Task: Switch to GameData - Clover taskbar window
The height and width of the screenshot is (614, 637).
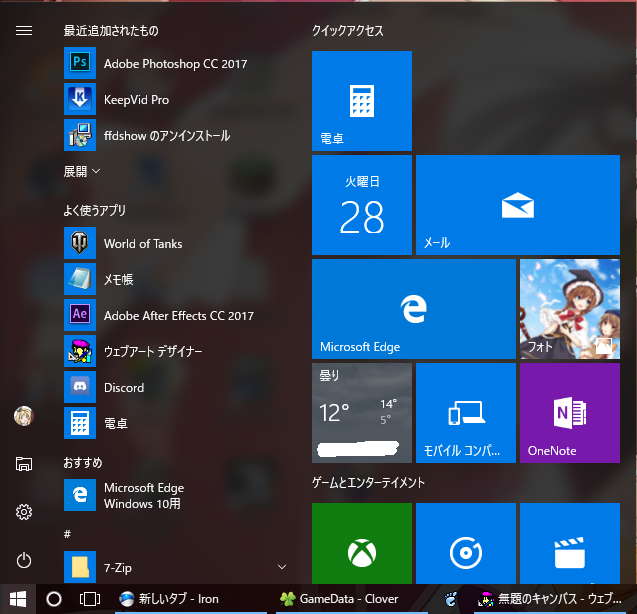Action: [340, 599]
